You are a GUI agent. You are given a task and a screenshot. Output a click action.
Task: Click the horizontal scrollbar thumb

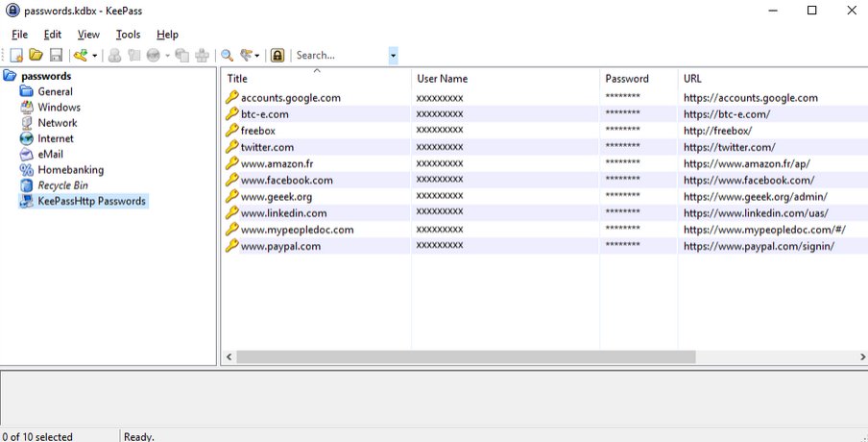point(466,357)
